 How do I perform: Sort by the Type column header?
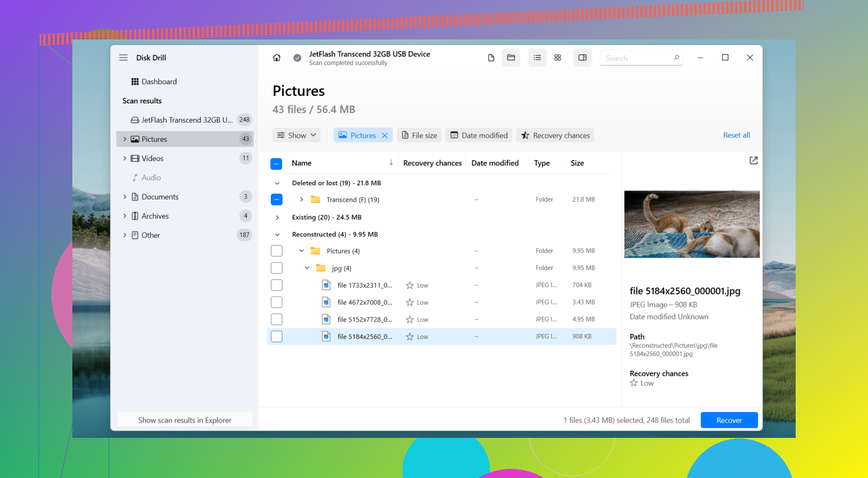point(541,163)
